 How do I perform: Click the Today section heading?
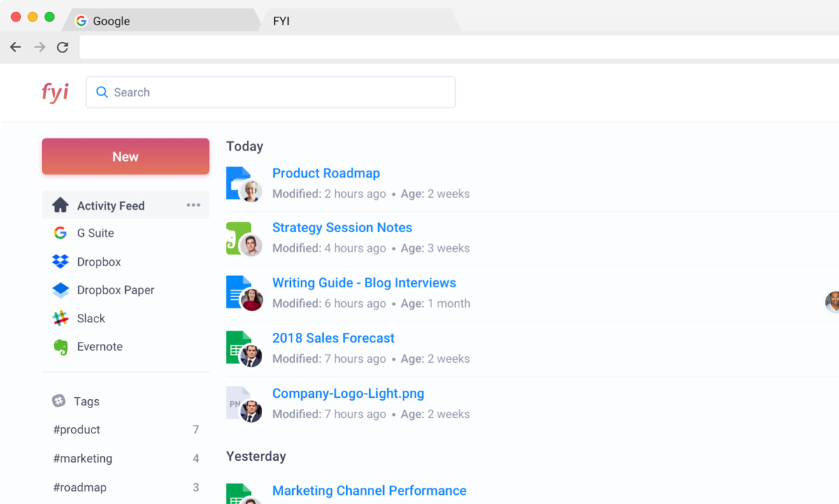[x=245, y=146]
